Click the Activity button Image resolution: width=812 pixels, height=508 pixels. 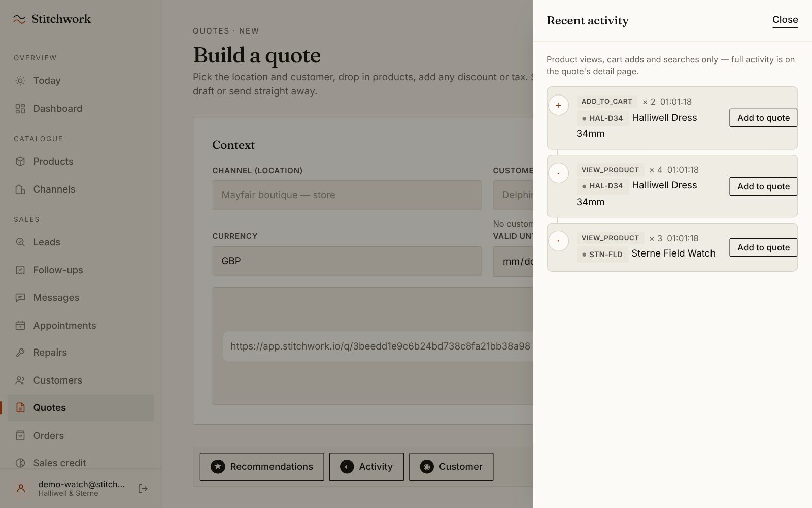pos(366,467)
